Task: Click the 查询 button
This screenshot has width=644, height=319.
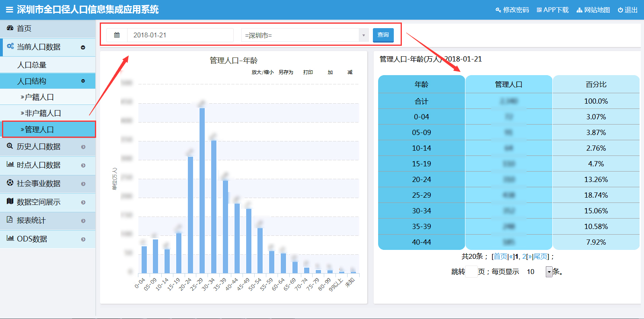Action: click(383, 35)
